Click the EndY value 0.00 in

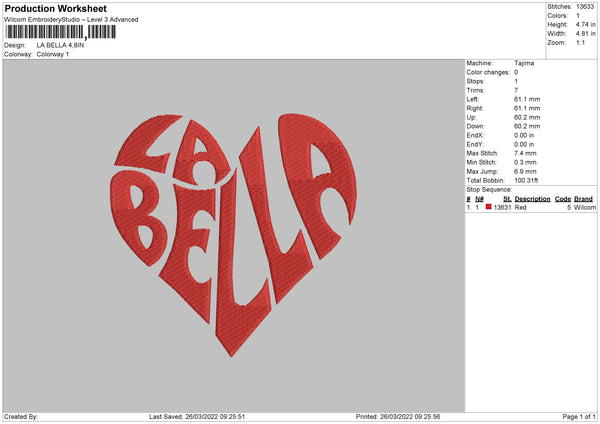pos(524,145)
